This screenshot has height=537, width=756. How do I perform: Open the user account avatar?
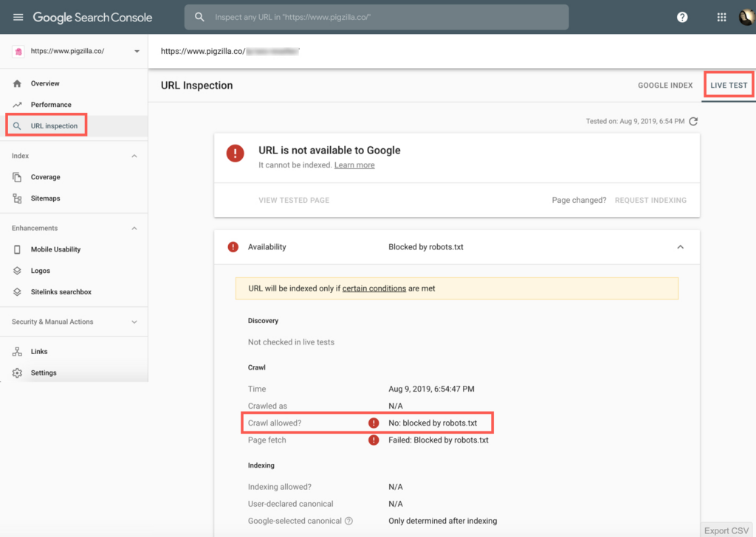pos(746,17)
